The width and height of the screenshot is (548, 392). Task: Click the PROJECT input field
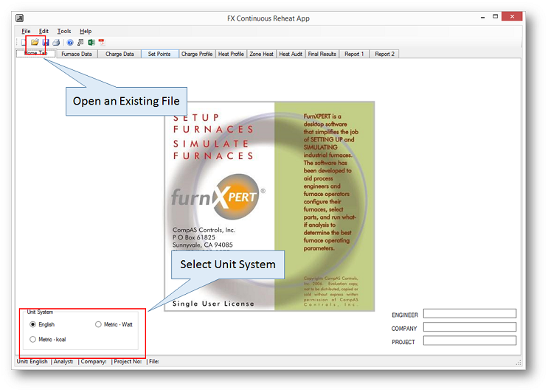tap(470, 340)
